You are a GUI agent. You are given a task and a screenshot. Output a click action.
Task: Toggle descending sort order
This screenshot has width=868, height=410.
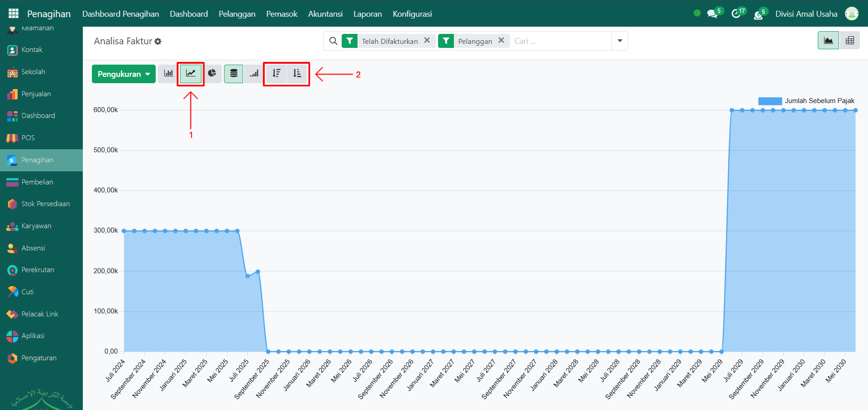click(277, 74)
